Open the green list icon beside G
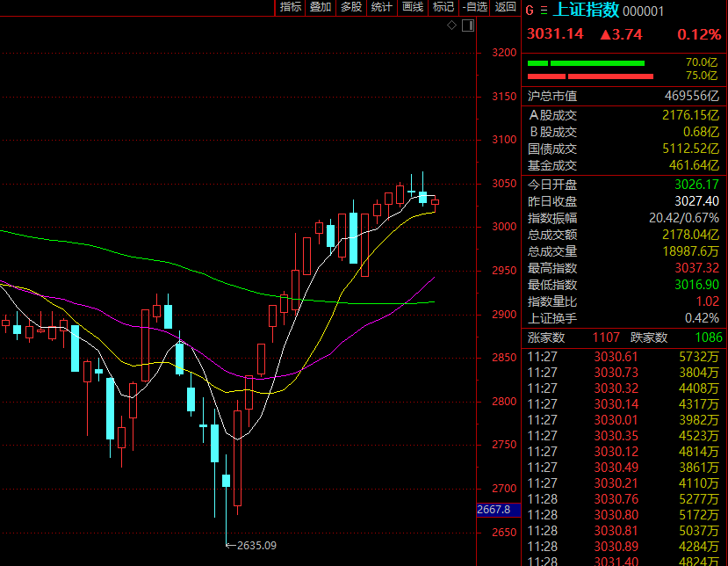 coord(544,11)
